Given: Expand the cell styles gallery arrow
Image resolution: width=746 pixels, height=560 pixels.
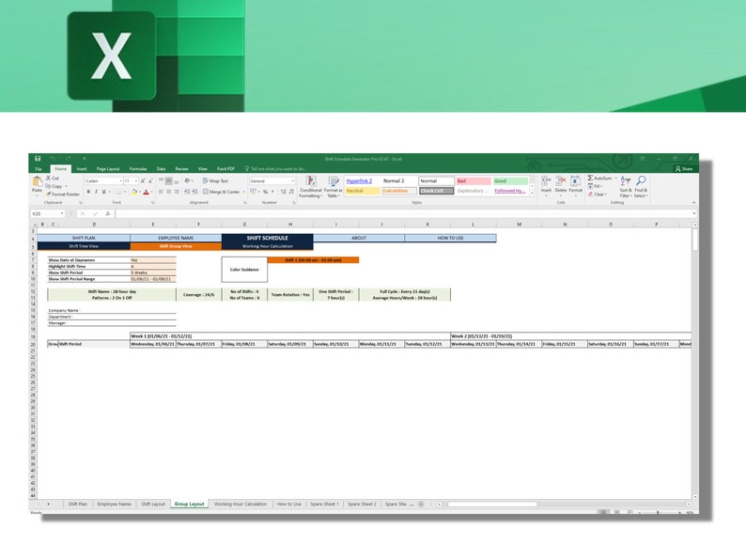Looking at the screenshot, I should (x=532, y=194).
